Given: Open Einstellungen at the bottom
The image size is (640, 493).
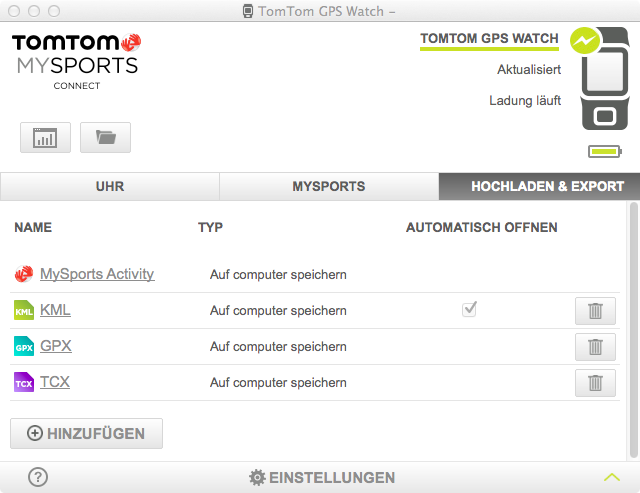Looking at the screenshot, I should [x=321, y=477].
